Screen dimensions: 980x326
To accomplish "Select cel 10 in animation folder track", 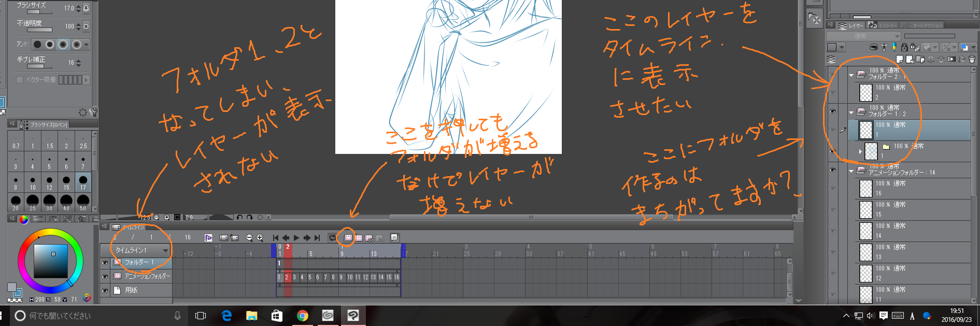I will pyautogui.click(x=350, y=277).
